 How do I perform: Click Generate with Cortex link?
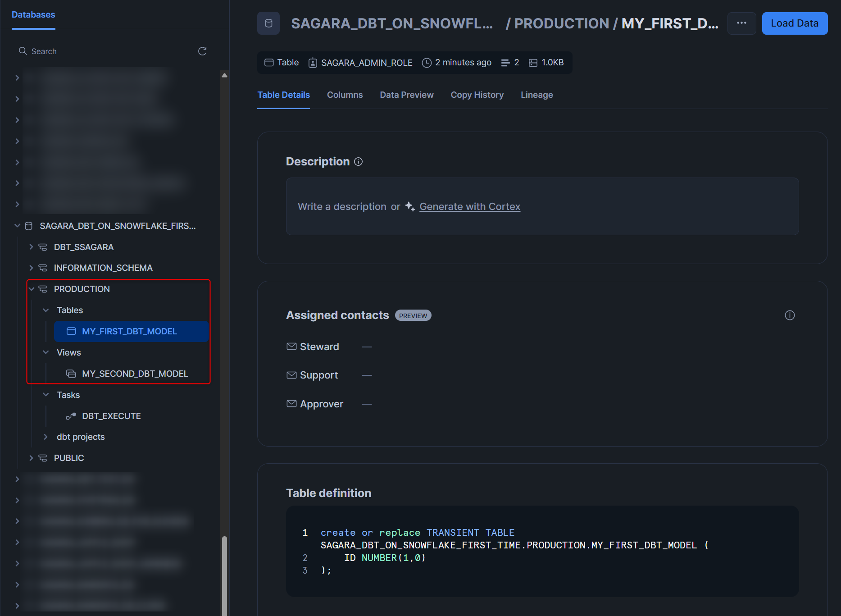pyautogui.click(x=470, y=207)
